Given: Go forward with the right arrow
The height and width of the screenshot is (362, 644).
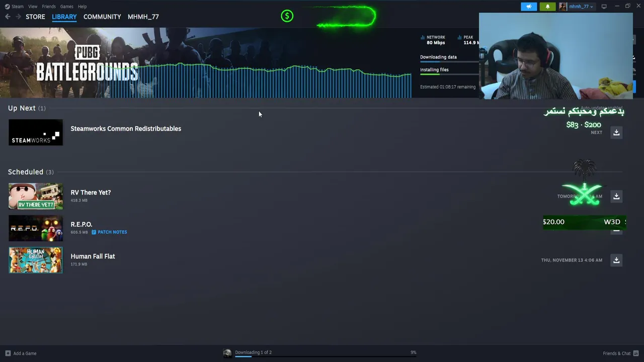Looking at the screenshot, I should [18, 17].
